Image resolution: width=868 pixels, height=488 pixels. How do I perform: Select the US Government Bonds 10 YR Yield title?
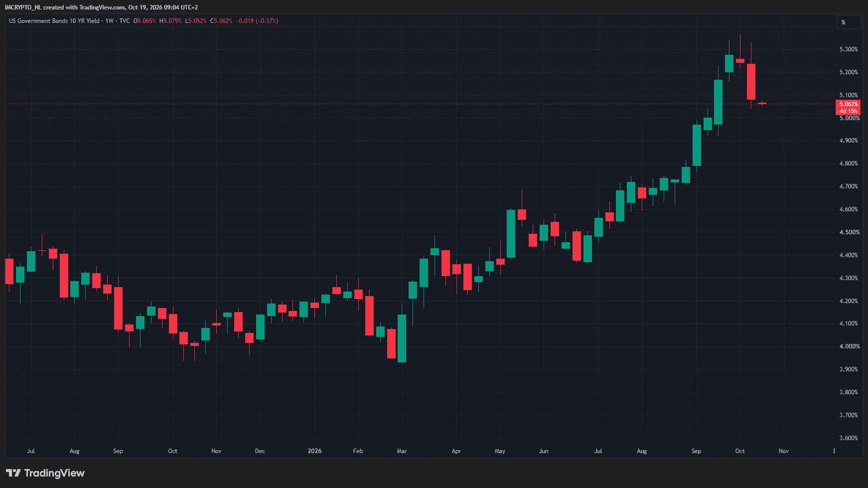pyautogui.click(x=54, y=21)
